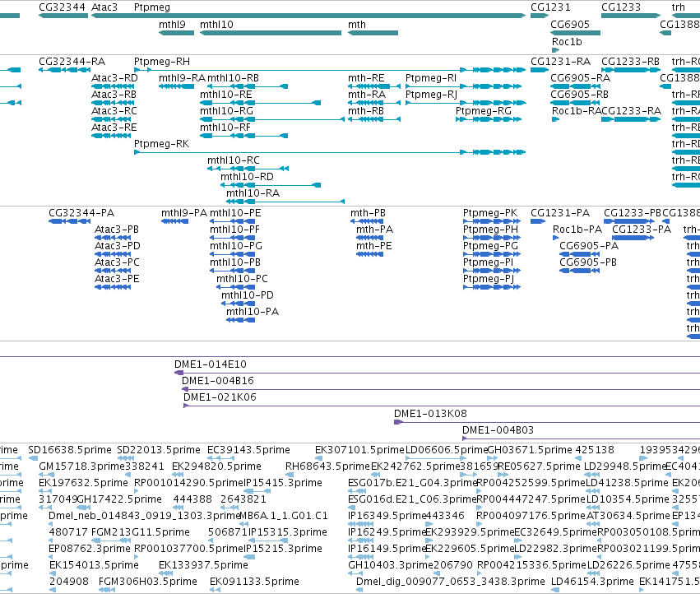Image resolution: width=700 pixels, height=594 pixels.
Task: Select transcript mthl10-RC
Action: coord(234,160)
